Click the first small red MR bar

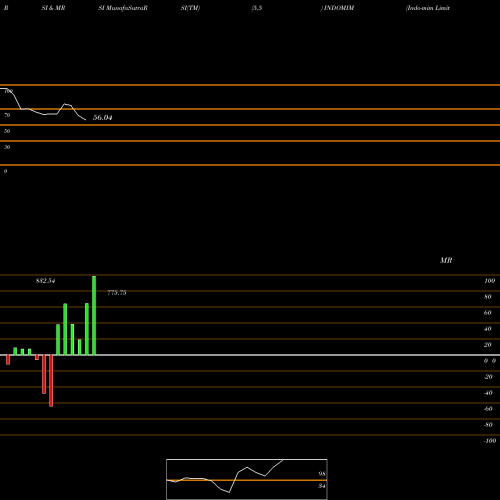point(8,360)
